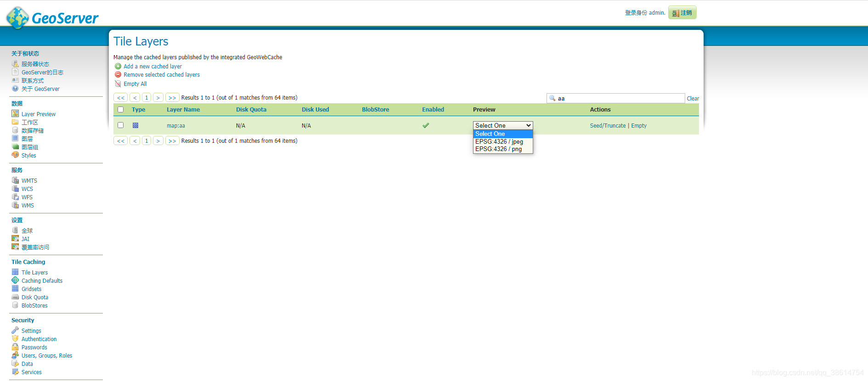Click the Disk Quota drive icon
This screenshot has width=868, height=381.
pos(15,297)
